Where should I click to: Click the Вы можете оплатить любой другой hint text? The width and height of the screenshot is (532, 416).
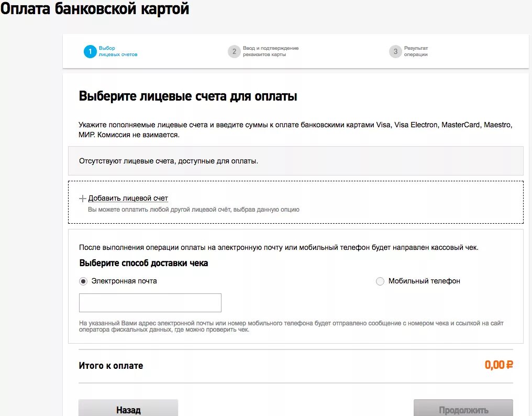(194, 210)
